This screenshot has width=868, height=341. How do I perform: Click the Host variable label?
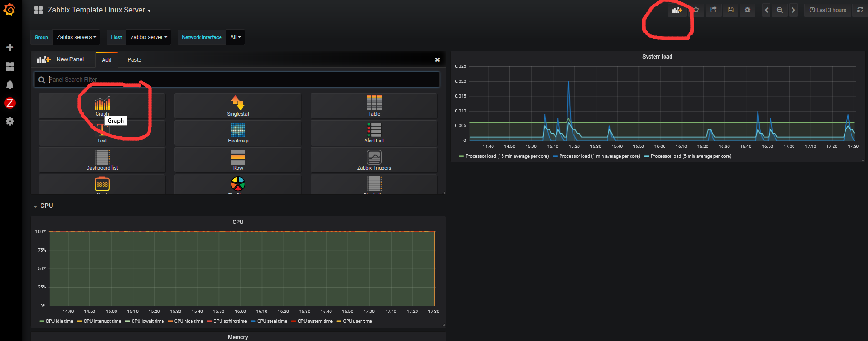[116, 37]
